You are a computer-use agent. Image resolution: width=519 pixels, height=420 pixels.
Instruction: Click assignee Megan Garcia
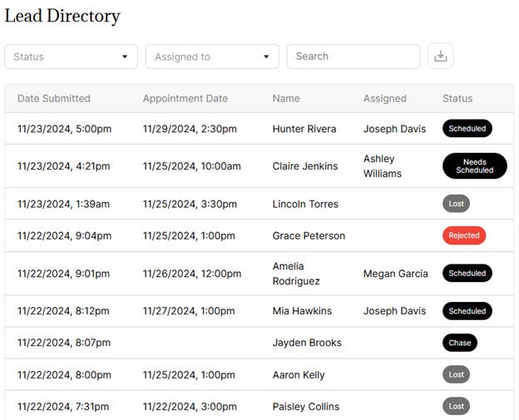(x=395, y=274)
